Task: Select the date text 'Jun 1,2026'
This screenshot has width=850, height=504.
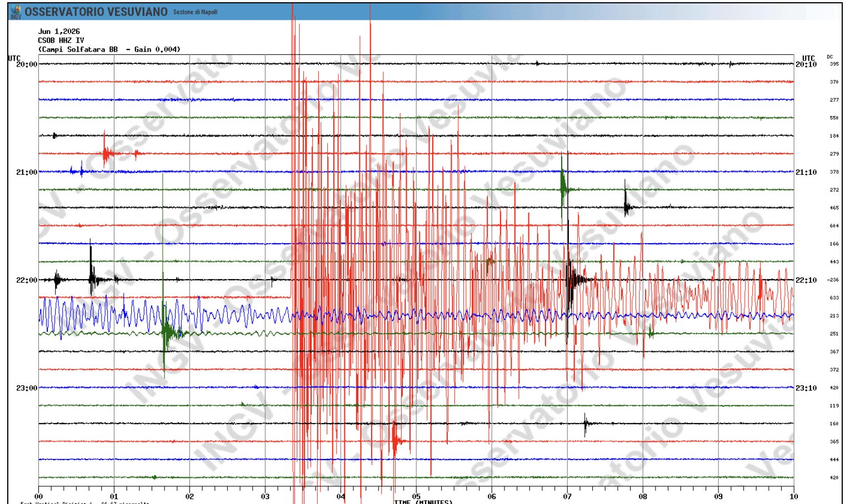Action: pos(59,32)
